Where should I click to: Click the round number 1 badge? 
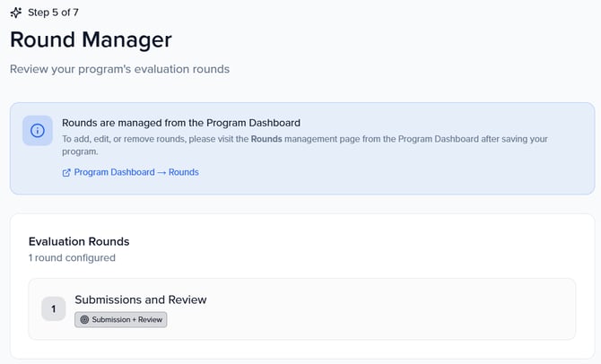click(53, 308)
